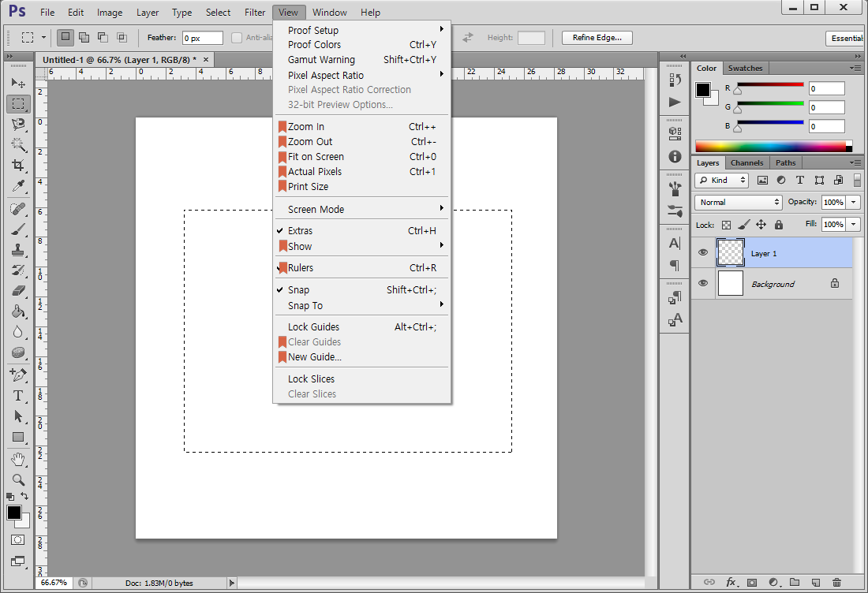This screenshot has width=868, height=593.
Task: Select the Pen tool
Action: tap(18, 375)
